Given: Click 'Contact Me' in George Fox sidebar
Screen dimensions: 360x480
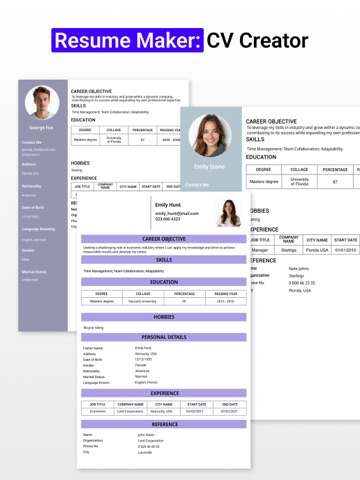Looking at the screenshot, I should pyautogui.click(x=32, y=142).
